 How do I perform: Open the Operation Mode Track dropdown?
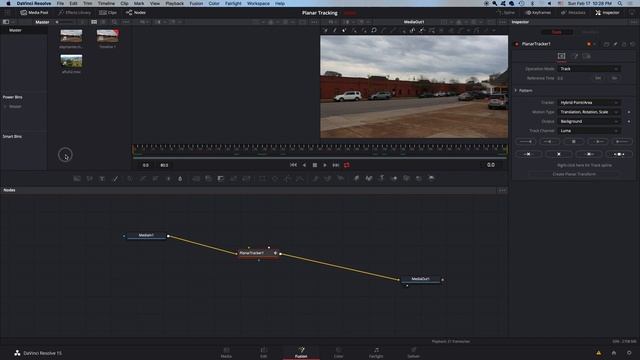[x=589, y=69]
